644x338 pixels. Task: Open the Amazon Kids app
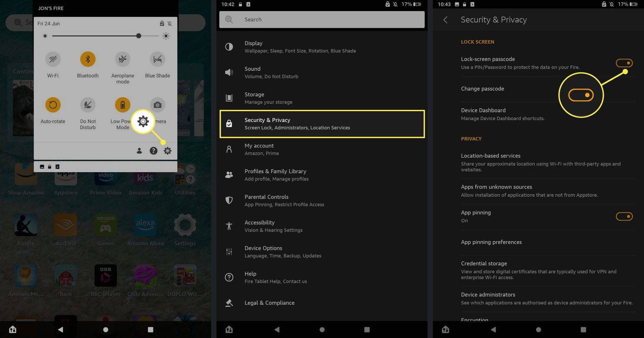[146, 179]
